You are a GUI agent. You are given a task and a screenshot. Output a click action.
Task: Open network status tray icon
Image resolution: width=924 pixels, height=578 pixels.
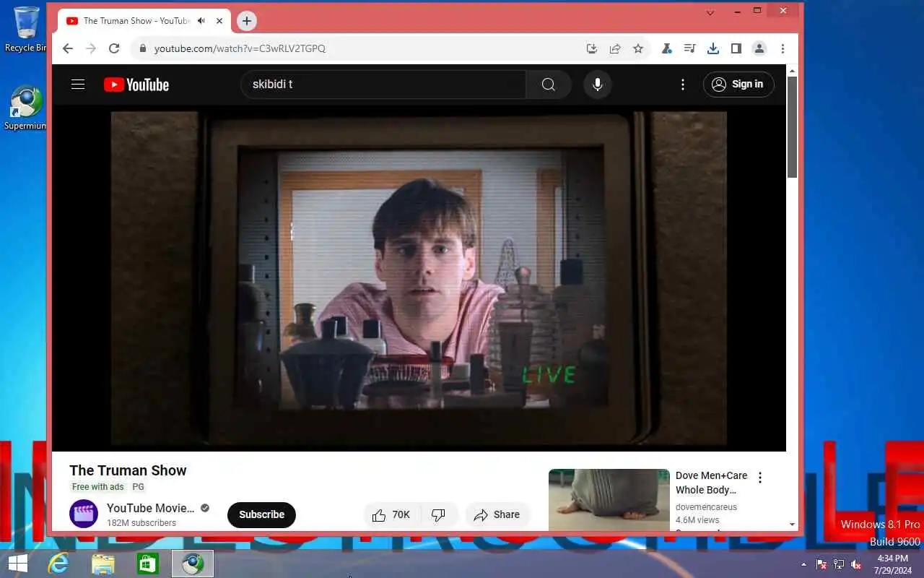839,564
